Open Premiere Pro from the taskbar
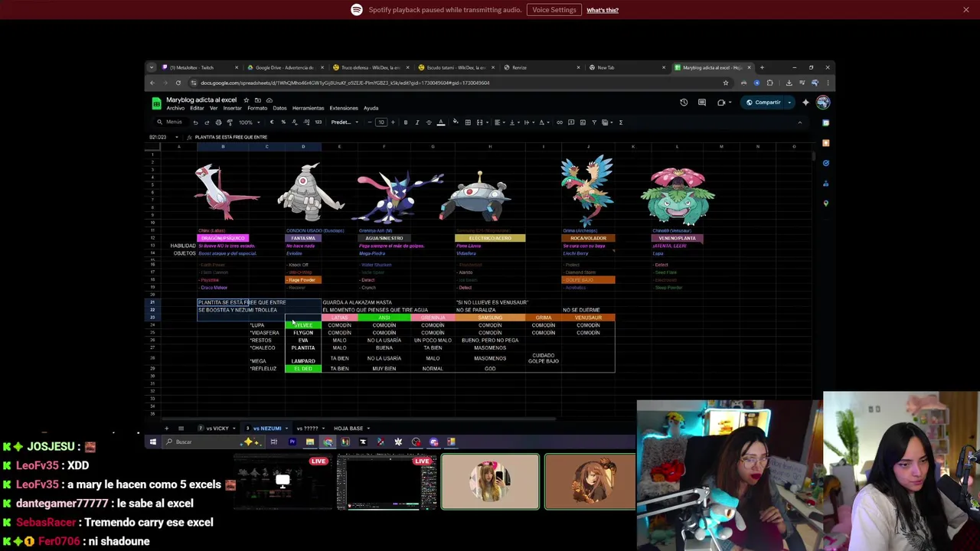980x551 pixels. (x=292, y=442)
